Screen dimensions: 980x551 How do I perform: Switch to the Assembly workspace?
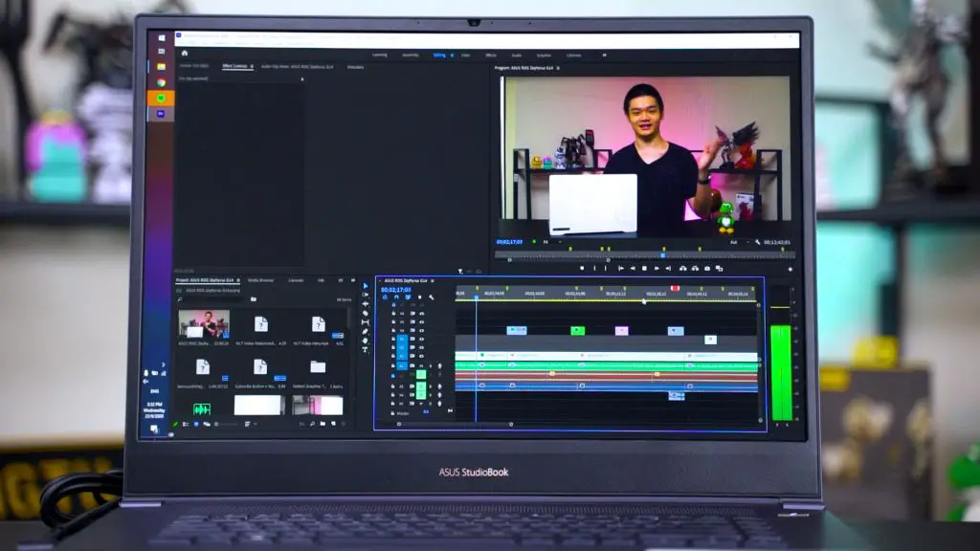[x=411, y=55]
